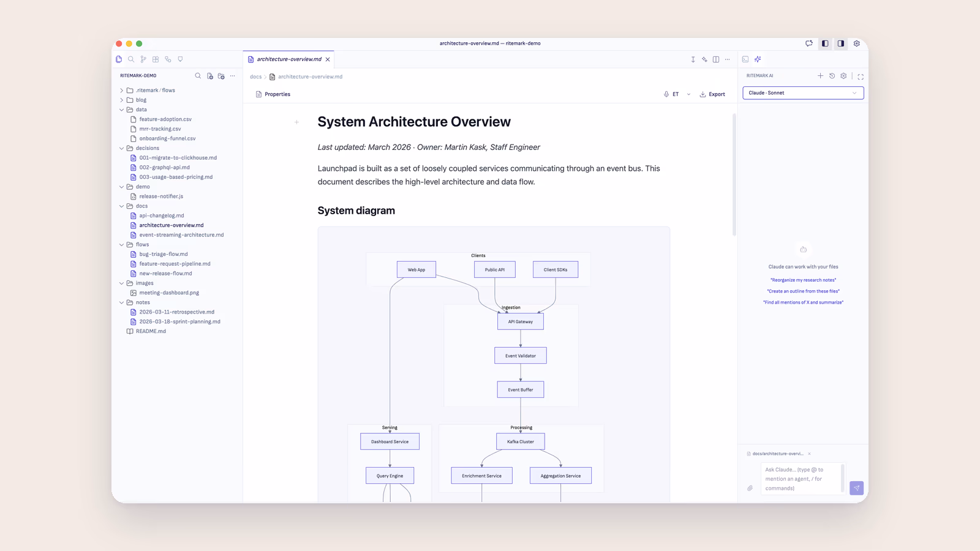The height and width of the screenshot is (551, 980).
Task: Click the editor vertical scrollbar
Action: pos(734,174)
